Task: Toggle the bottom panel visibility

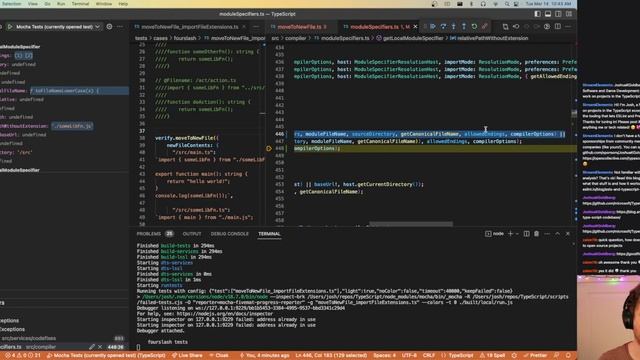Action: 548,14
